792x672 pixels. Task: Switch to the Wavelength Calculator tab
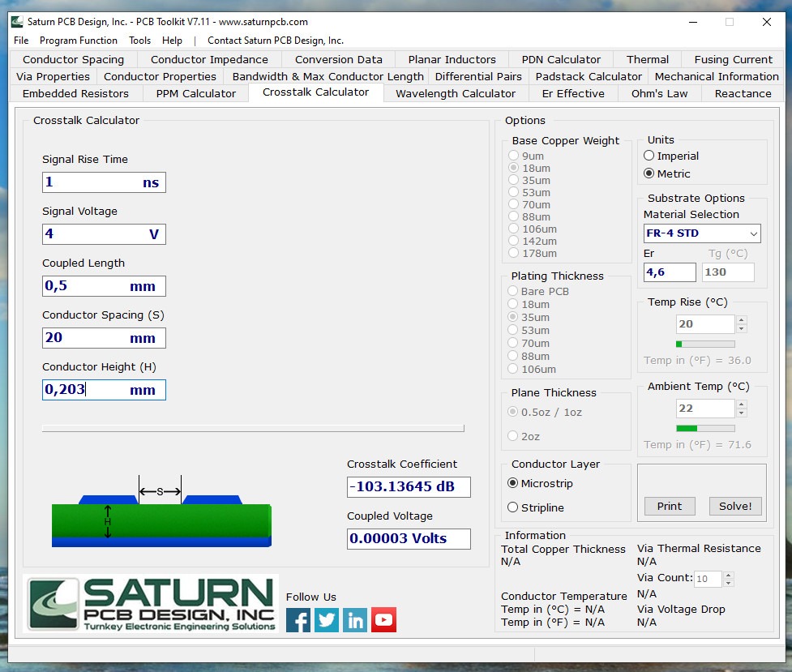(456, 93)
